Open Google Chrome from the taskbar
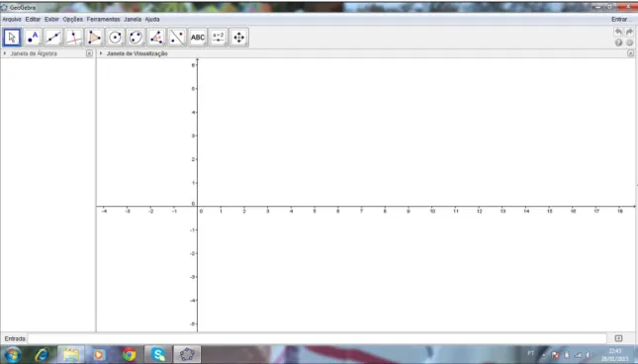Image resolution: width=638 pixels, height=364 pixels. coord(130,355)
